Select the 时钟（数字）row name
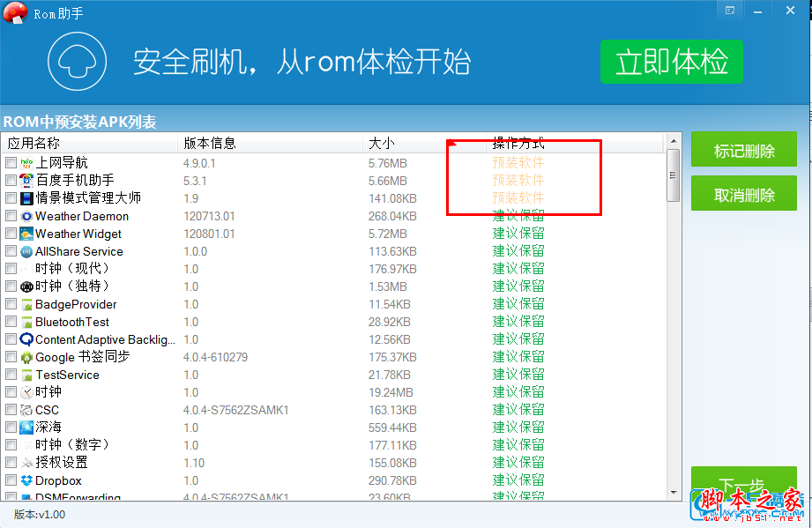812x528 pixels. click(x=72, y=444)
